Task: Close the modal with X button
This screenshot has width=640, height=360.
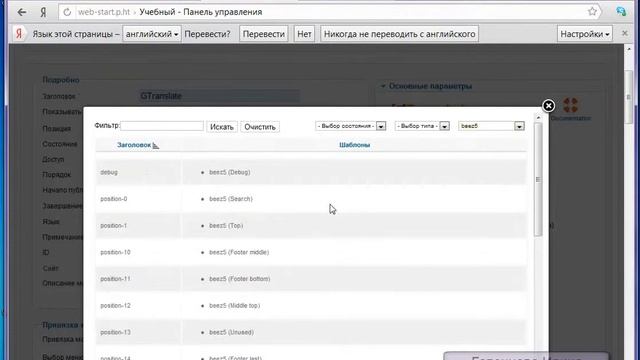Action: (548, 106)
